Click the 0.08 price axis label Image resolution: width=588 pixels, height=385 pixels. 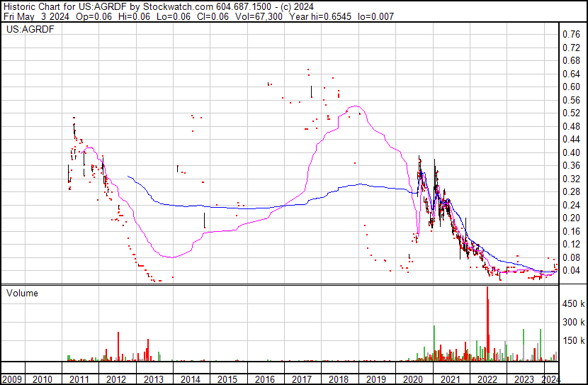tap(571, 258)
